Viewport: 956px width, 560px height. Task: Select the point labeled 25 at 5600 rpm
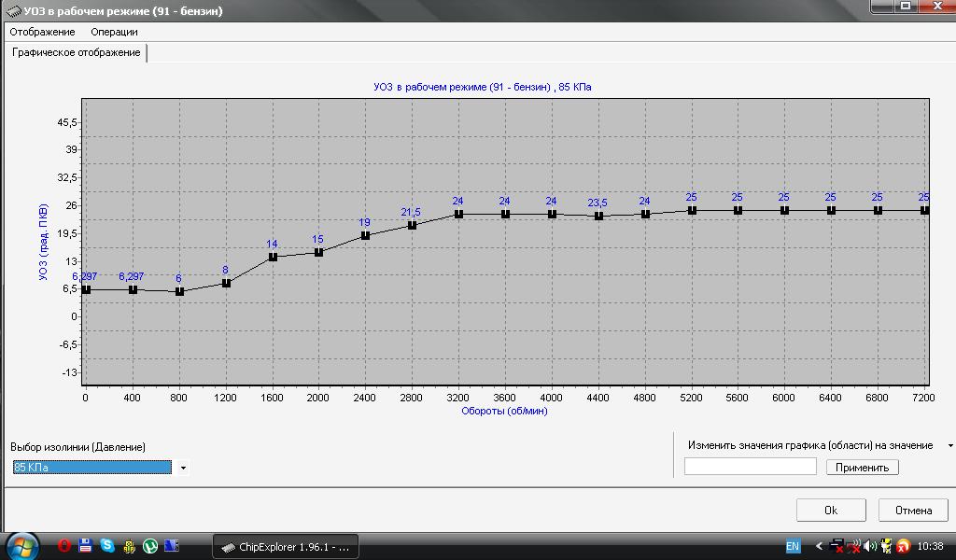(738, 211)
